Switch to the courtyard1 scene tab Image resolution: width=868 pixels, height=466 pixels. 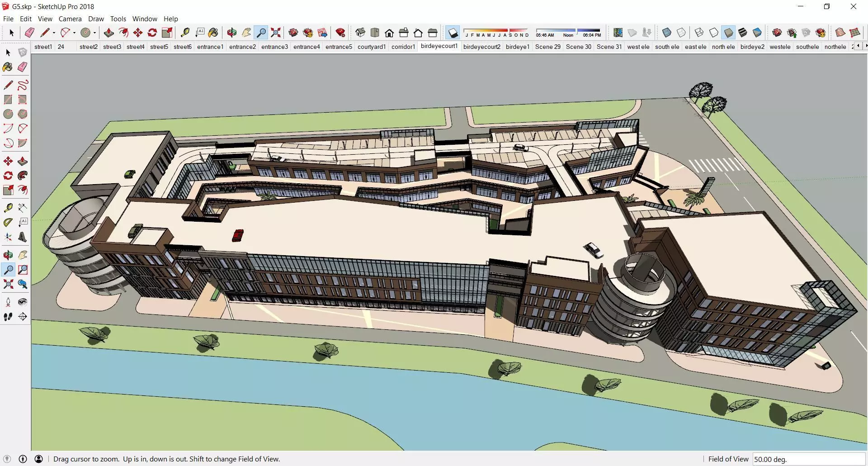click(372, 47)
